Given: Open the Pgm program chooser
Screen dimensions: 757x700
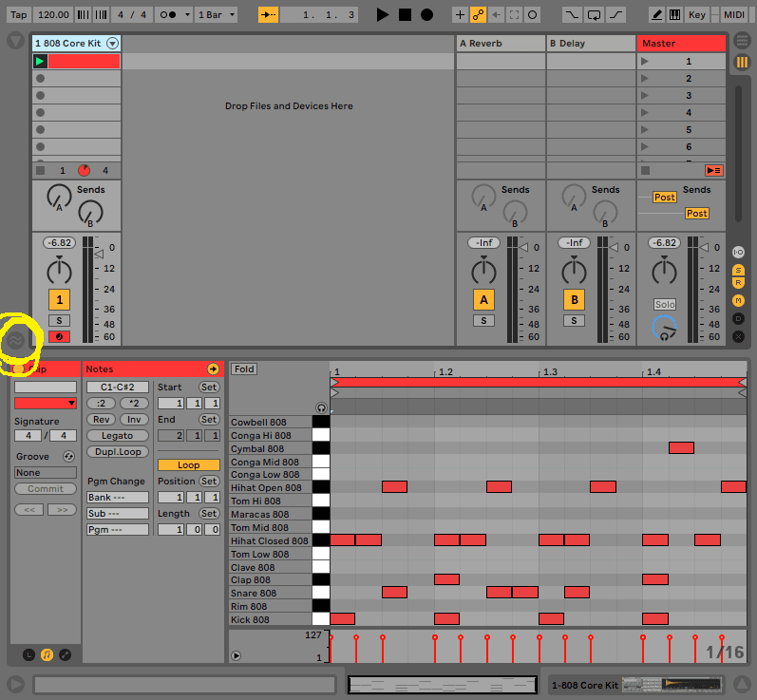Looking at the screenshot, I should point(118,530).
